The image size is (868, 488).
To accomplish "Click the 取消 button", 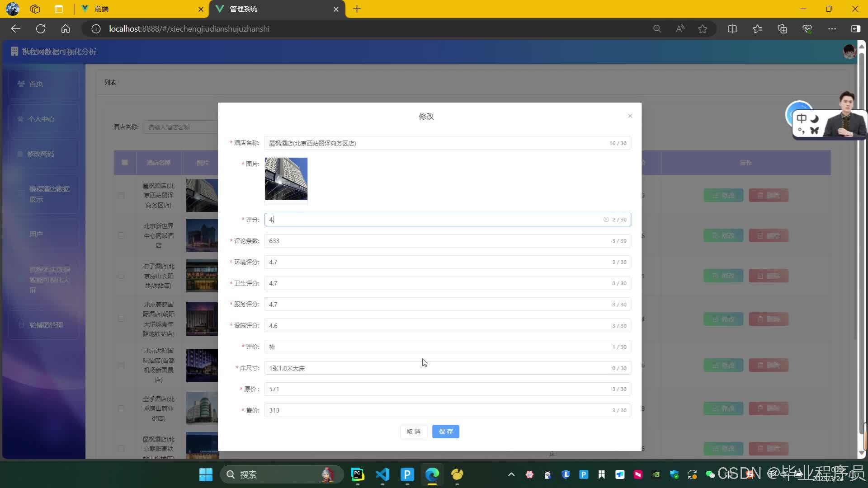I will [x=413, y=432].
